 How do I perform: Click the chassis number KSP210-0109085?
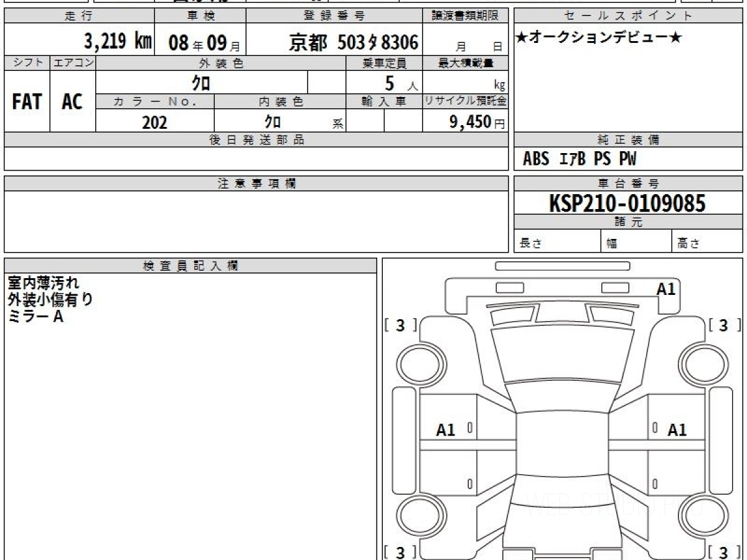(627, 203)
